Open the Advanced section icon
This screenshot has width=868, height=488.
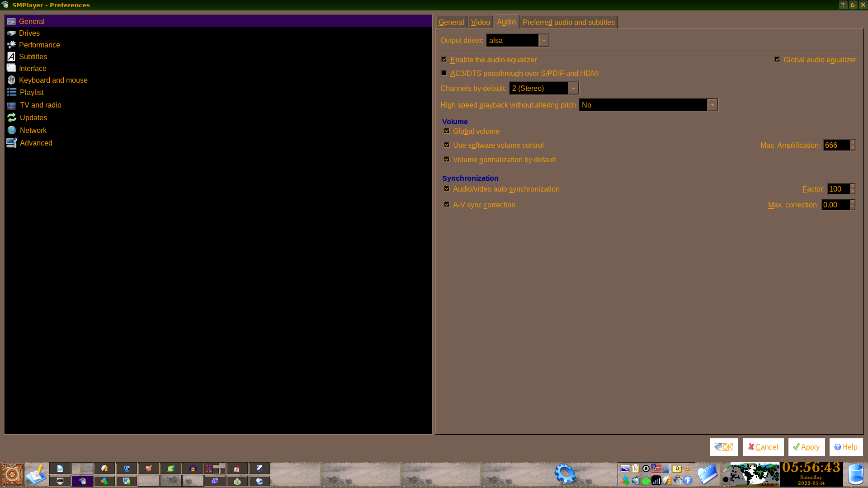(x=12, y=143)
